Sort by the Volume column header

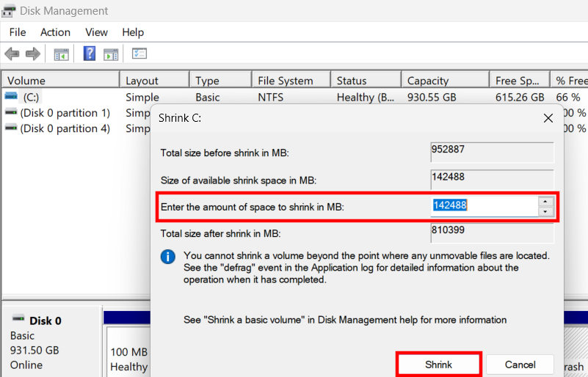(x=26, y=81)
